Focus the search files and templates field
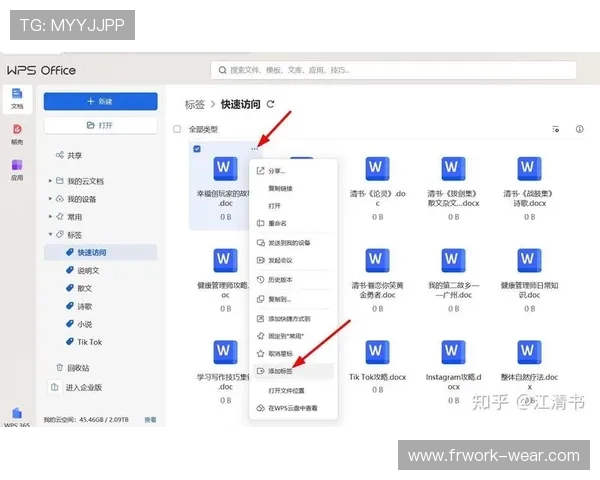 (x=393, y=70)
